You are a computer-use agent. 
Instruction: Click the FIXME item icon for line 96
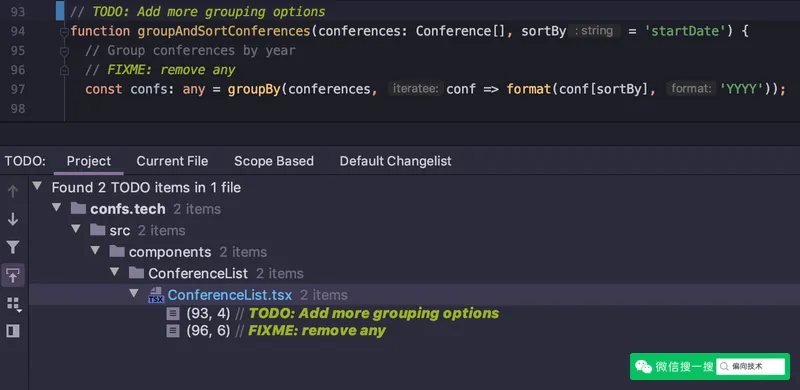(x=173, y=331)
